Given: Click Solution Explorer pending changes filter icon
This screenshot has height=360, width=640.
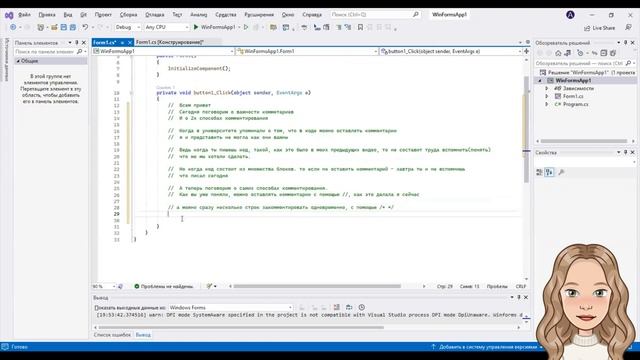Looking at the screenshot, I should tap(580, 53).
